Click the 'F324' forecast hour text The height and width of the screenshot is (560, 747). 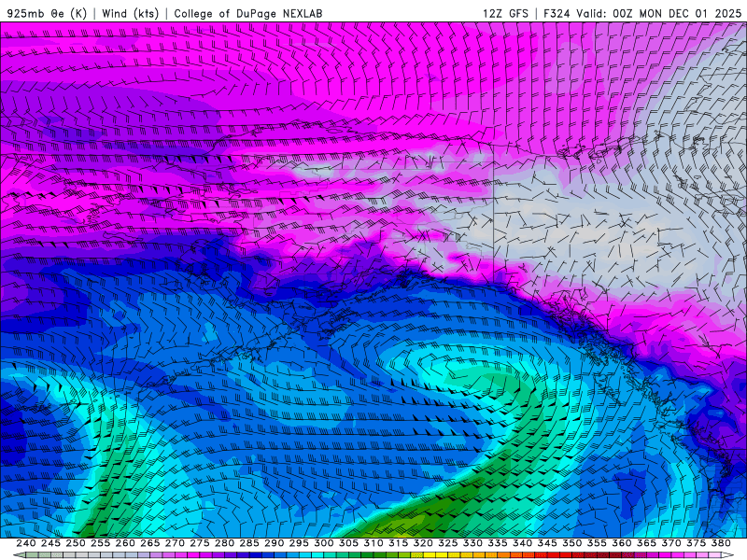click(x=557, y=13)
